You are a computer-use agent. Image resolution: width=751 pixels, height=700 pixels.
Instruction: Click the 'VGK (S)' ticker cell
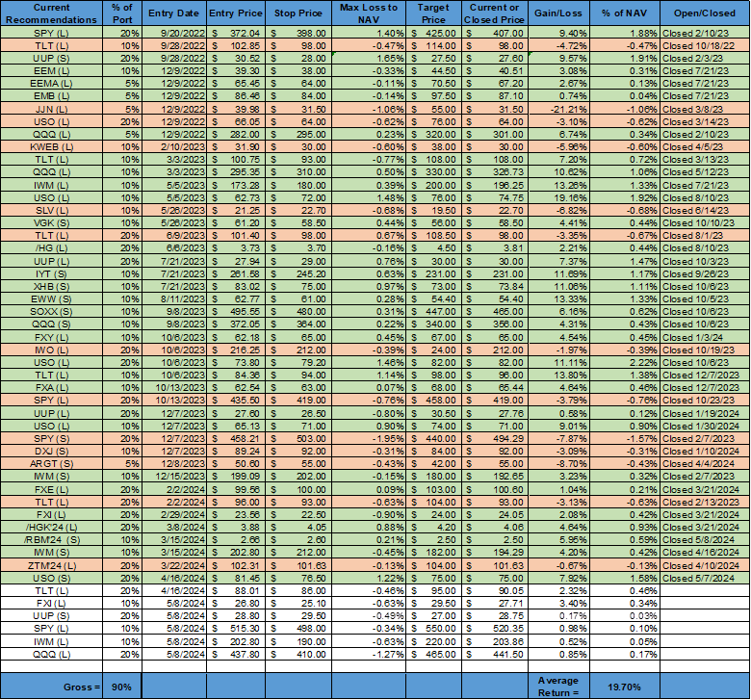[51, 222]
